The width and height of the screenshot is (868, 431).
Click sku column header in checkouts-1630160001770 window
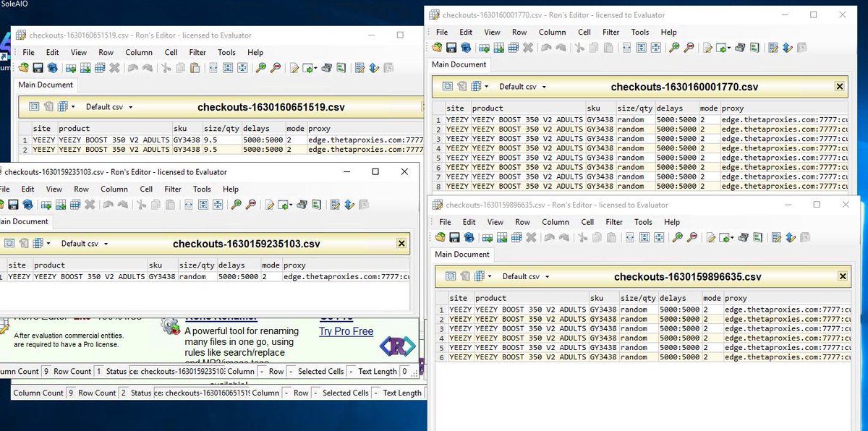(x=600, y=108)
